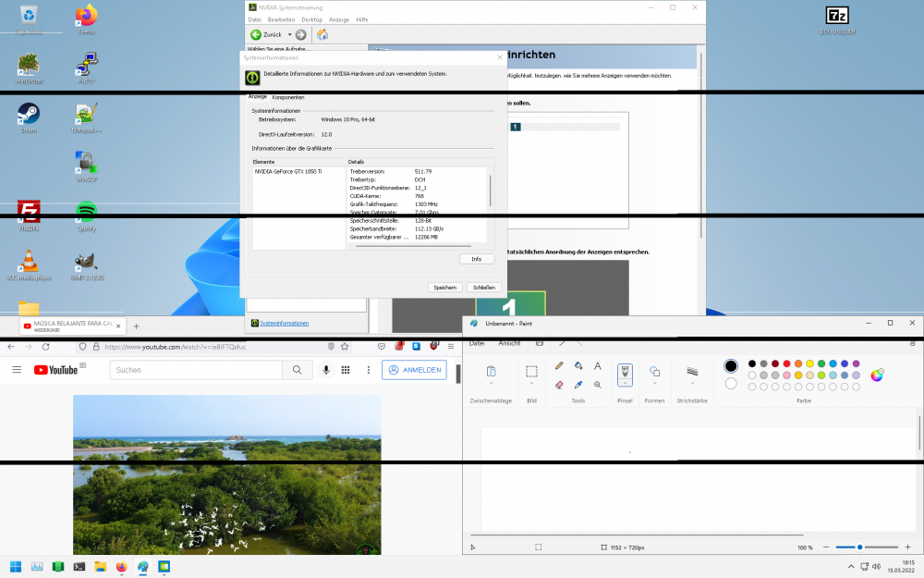Click the Schließen button

484,288
